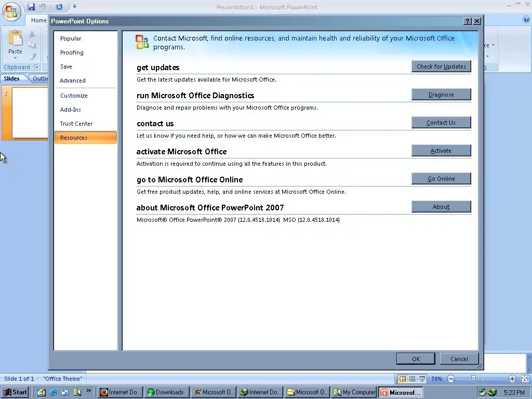Open the My Computer taskbar button

tap(354, 392)
